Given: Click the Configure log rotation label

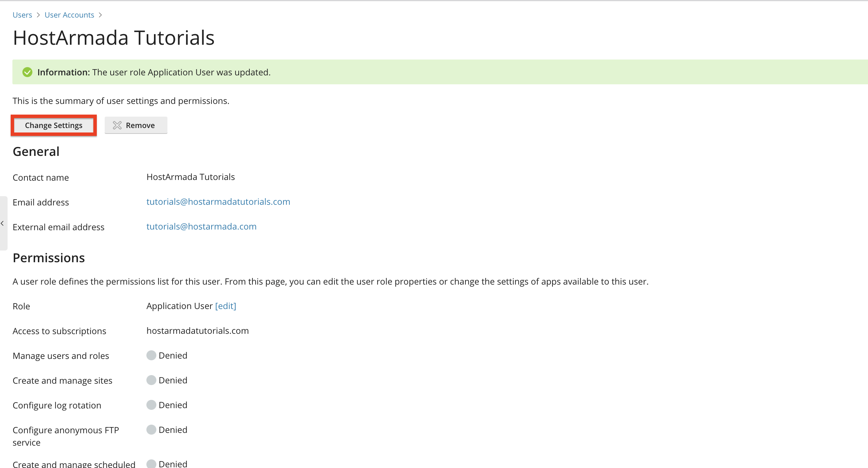Looking at the screenshot, I should pyautogui.click(x=57, y=405).
